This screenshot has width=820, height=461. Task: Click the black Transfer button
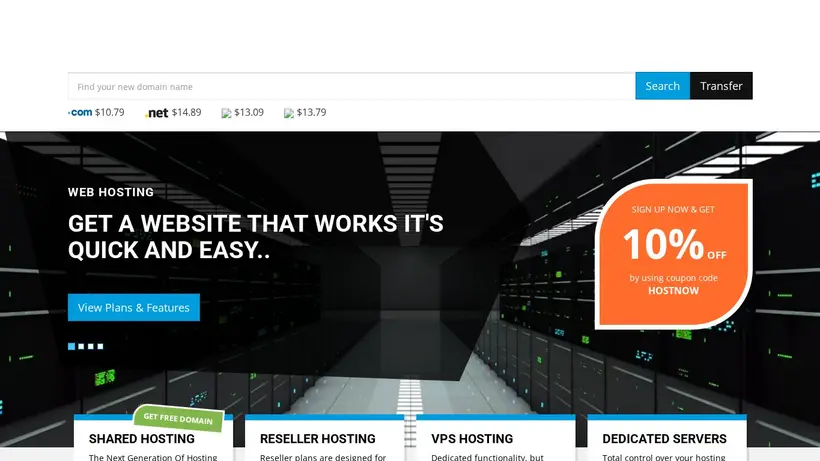click(721, 86)
